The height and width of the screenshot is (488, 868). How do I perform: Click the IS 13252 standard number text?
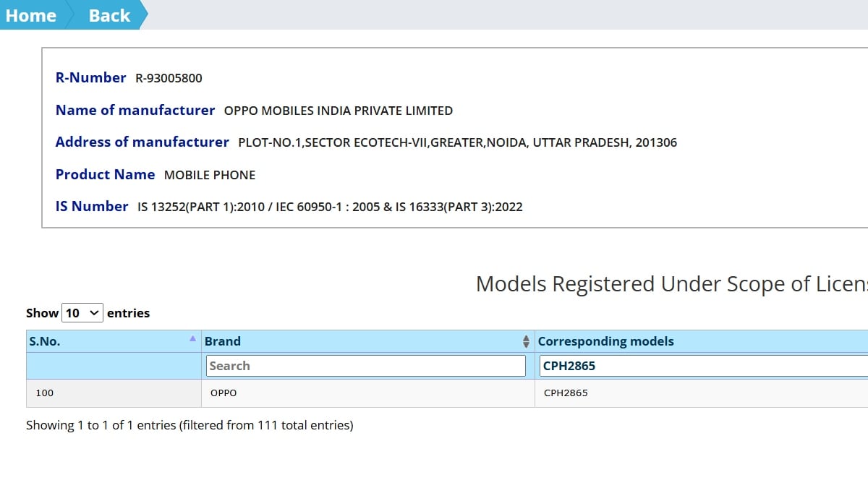pyautogui.click(x=330, y=207)
